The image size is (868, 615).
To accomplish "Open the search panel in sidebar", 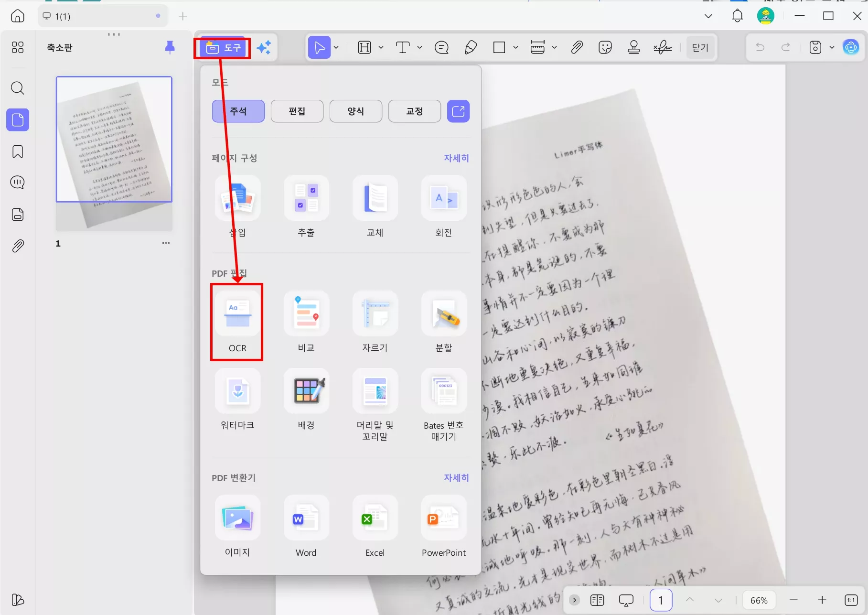I will 18,88.
